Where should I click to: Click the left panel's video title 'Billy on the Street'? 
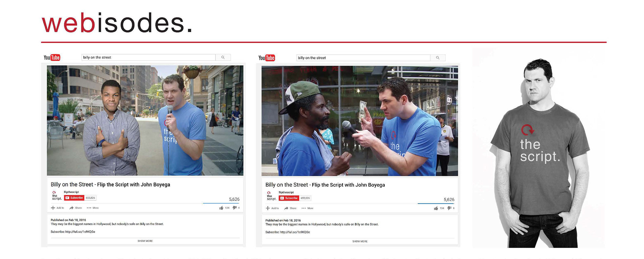[72, 184]
